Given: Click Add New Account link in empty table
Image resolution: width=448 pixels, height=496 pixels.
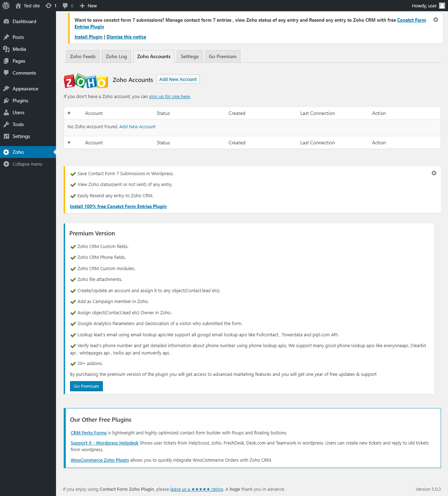Looking at the screenshot, I should (x=138, y=127).
